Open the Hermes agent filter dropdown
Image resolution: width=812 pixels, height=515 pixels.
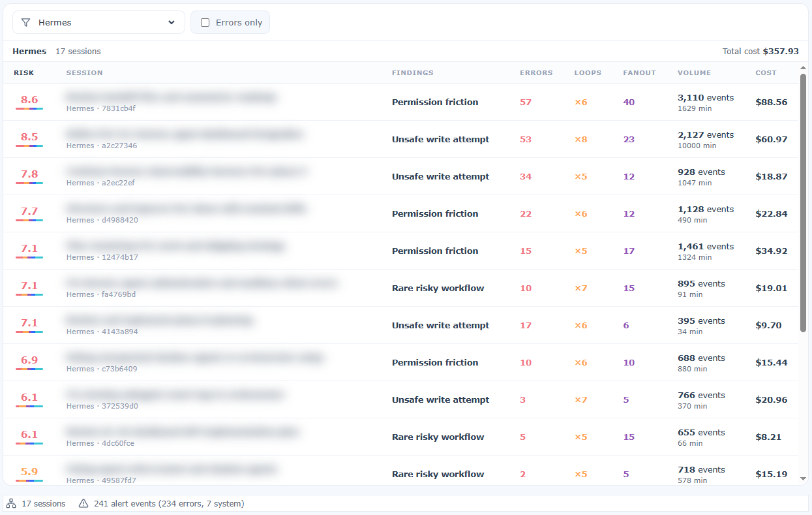pyautogui.click(x=99, y=22)
